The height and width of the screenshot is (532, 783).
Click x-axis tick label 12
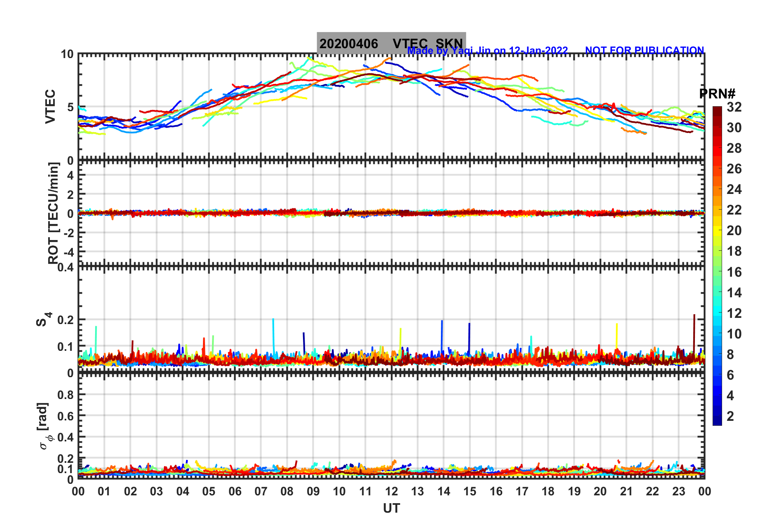pos(391,491)
